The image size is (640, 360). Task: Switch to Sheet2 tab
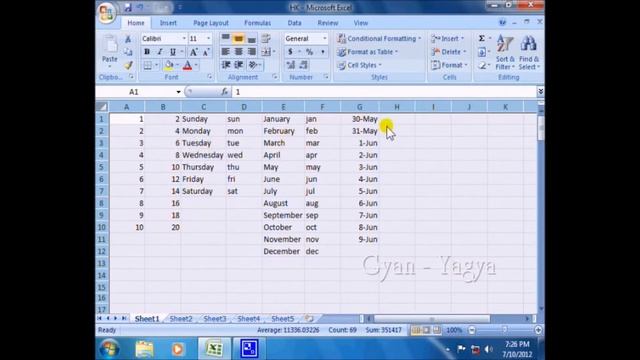pos(181,319)
